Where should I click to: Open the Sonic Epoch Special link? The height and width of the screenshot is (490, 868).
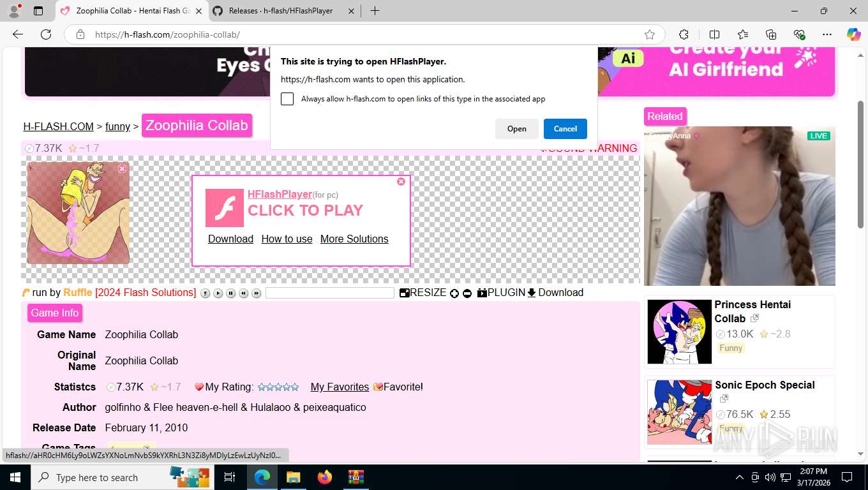click(x=765, y=385)
